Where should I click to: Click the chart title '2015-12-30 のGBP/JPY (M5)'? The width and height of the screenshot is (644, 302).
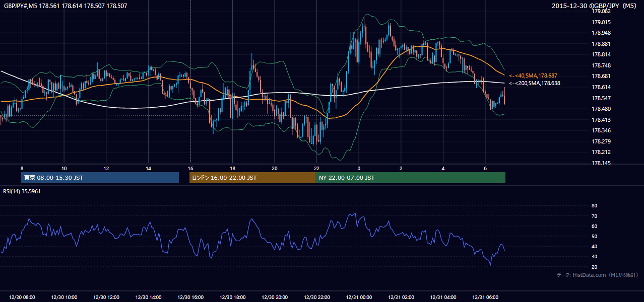click(x=595, y=6)
